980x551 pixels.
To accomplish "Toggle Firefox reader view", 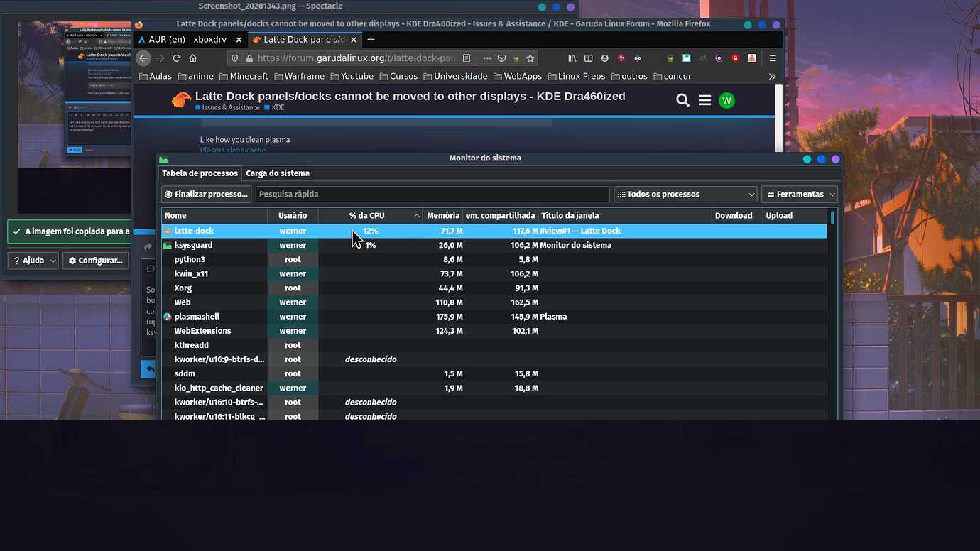I will tap(467, 58).
